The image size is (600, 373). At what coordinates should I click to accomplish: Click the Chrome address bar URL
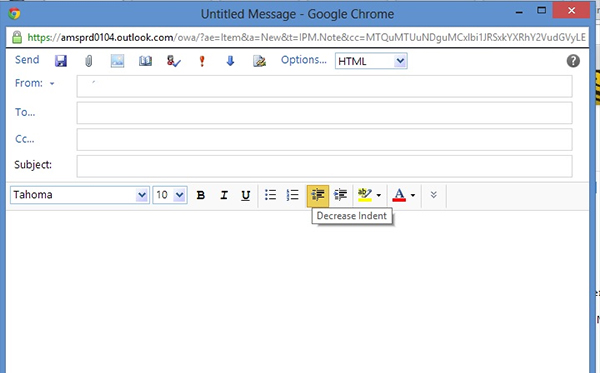[307, 37]
